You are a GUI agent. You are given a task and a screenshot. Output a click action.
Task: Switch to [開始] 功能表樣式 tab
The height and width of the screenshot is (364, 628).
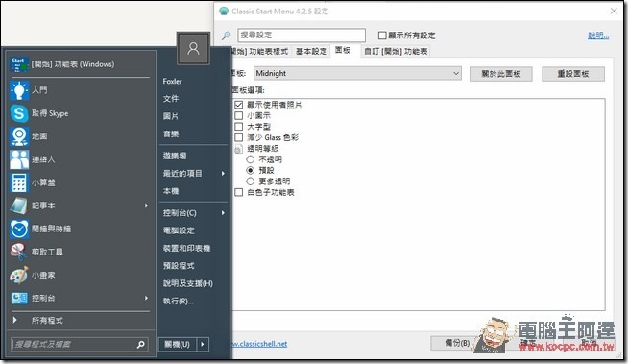pyautogui.click(x=261, y=51)
